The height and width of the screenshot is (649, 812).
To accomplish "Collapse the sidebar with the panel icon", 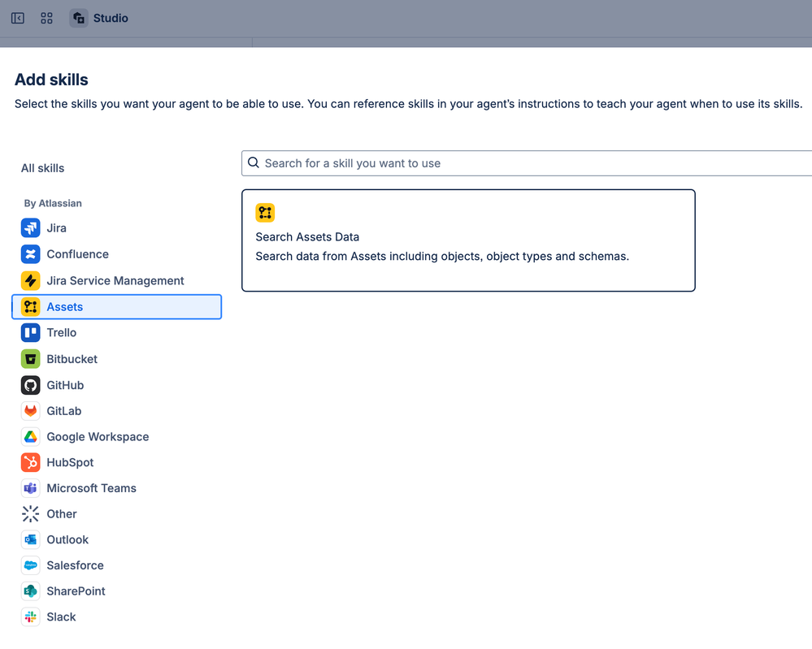I will [18, 18].
